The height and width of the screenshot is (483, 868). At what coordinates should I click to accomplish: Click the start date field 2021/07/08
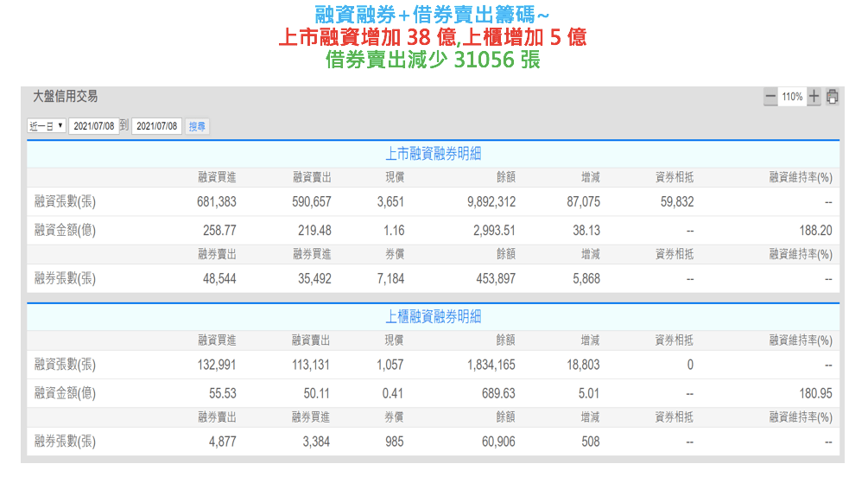[93, 126]
